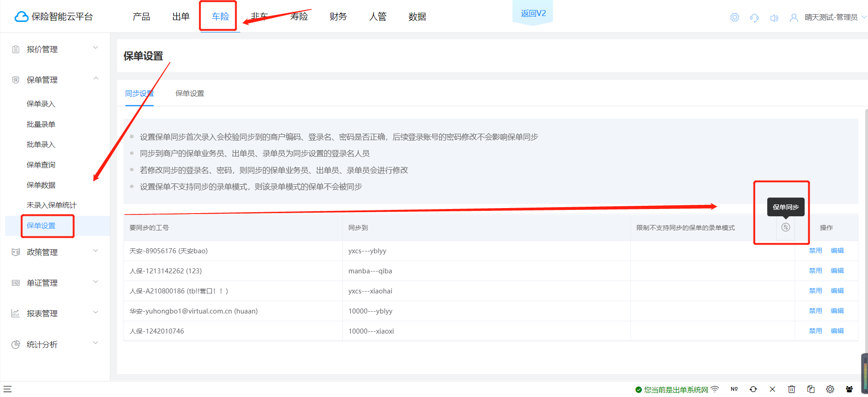Switch to the 保单设置 tab
This screenshot has height=397, width=868.
(190, 94)
